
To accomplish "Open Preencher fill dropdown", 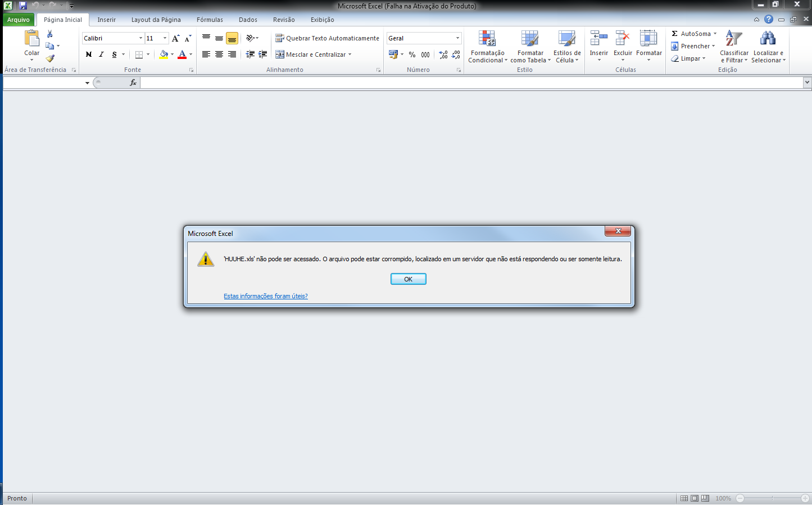I will (693, 46).
